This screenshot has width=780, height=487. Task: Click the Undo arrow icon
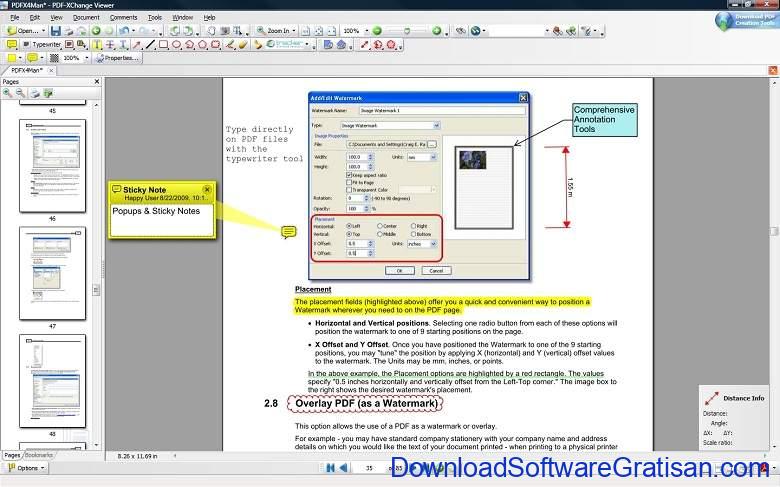tap(124, 31)
